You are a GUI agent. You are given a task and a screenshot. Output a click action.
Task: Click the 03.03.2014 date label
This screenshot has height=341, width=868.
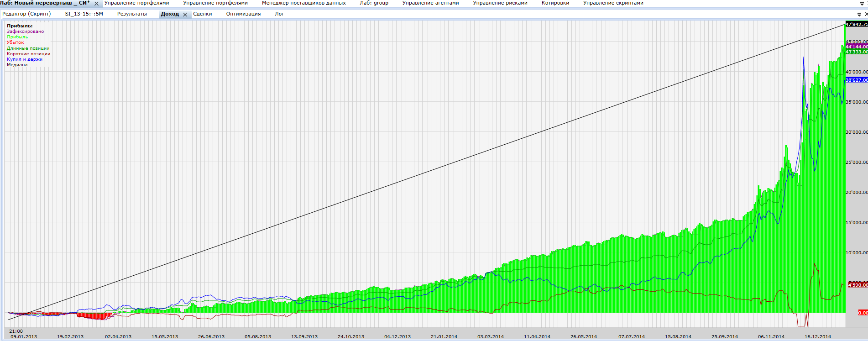point(491,337)
